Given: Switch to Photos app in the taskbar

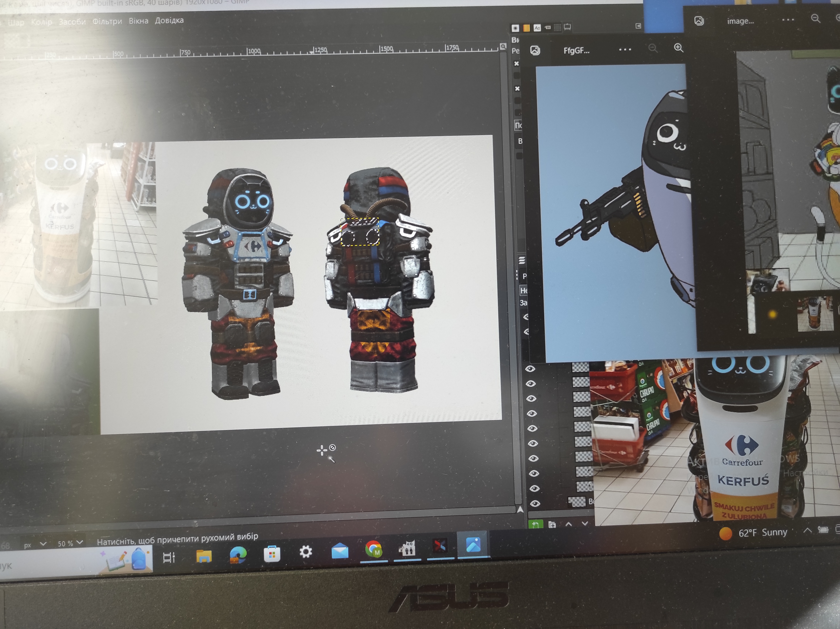Looking at the screenshot, I should click(474, 545).
